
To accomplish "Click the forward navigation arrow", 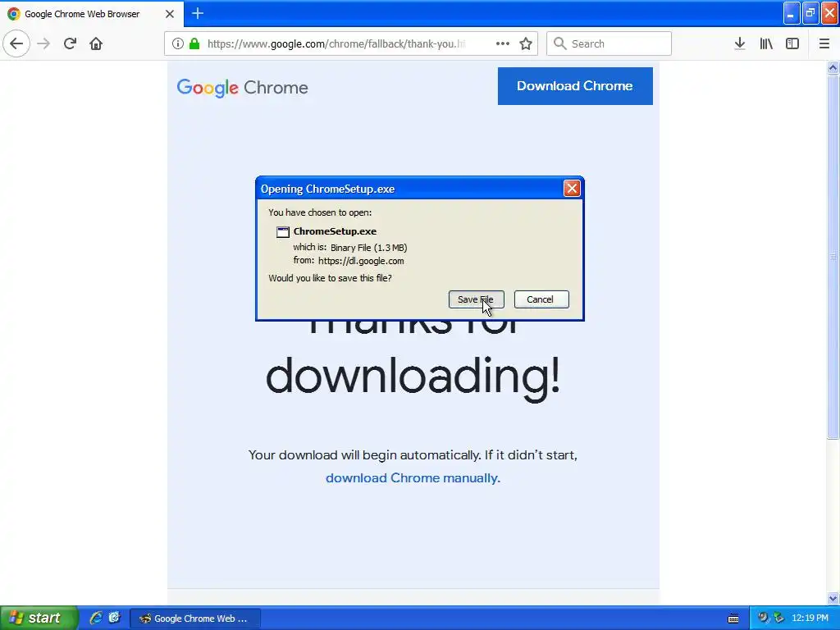I will point(43,43).
